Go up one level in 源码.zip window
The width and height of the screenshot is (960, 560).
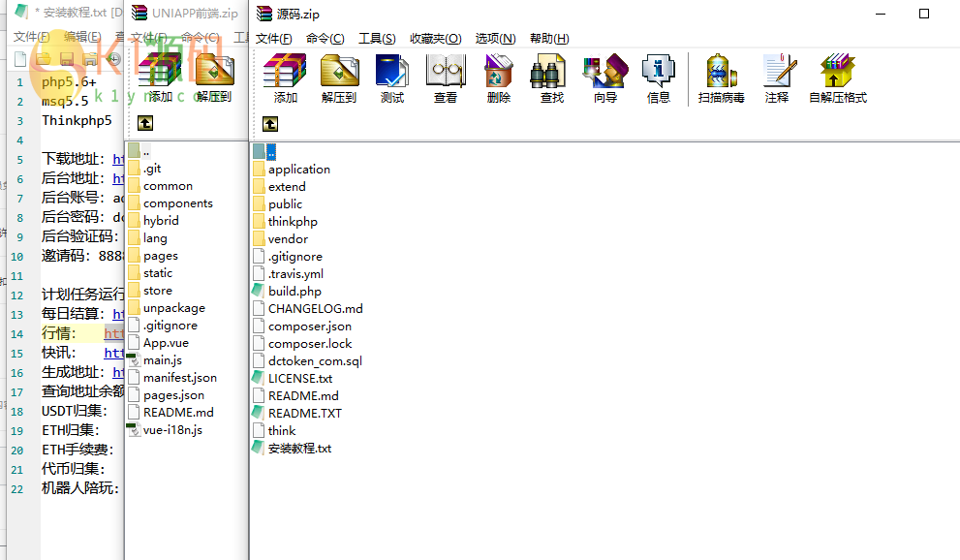[270, 124]
